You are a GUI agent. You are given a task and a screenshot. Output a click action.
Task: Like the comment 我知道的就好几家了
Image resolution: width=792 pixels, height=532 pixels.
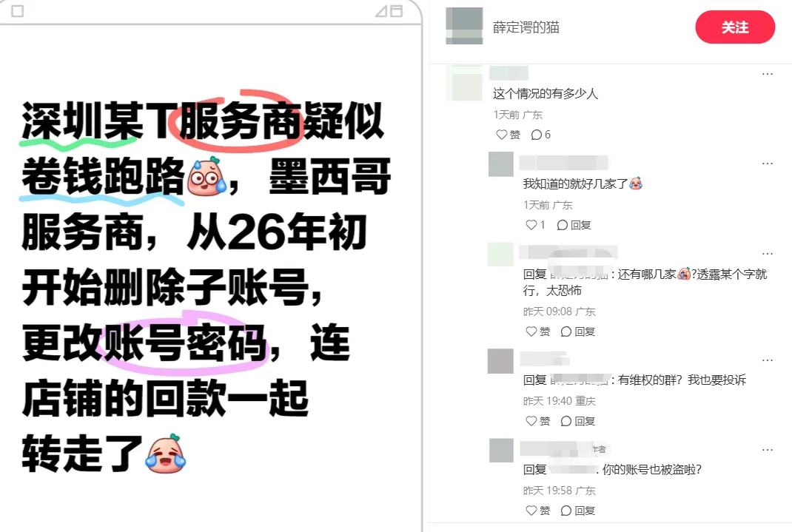535,225
